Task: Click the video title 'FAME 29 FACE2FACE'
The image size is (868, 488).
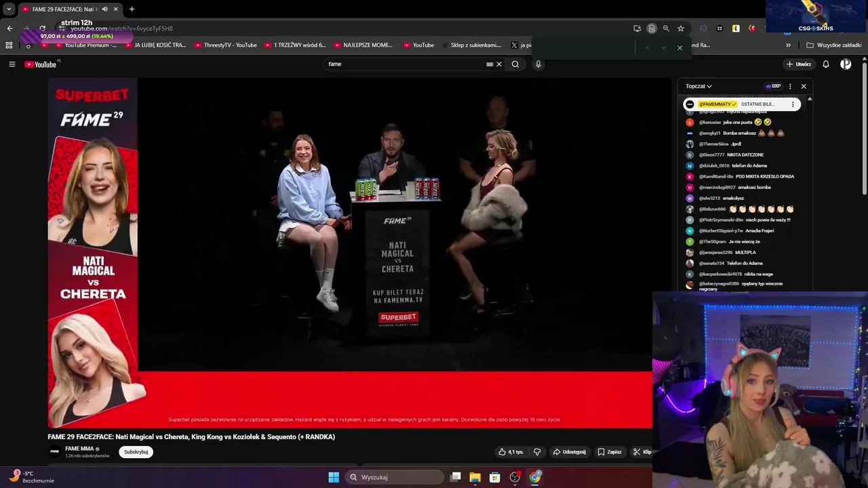Action: pos(191,437)
